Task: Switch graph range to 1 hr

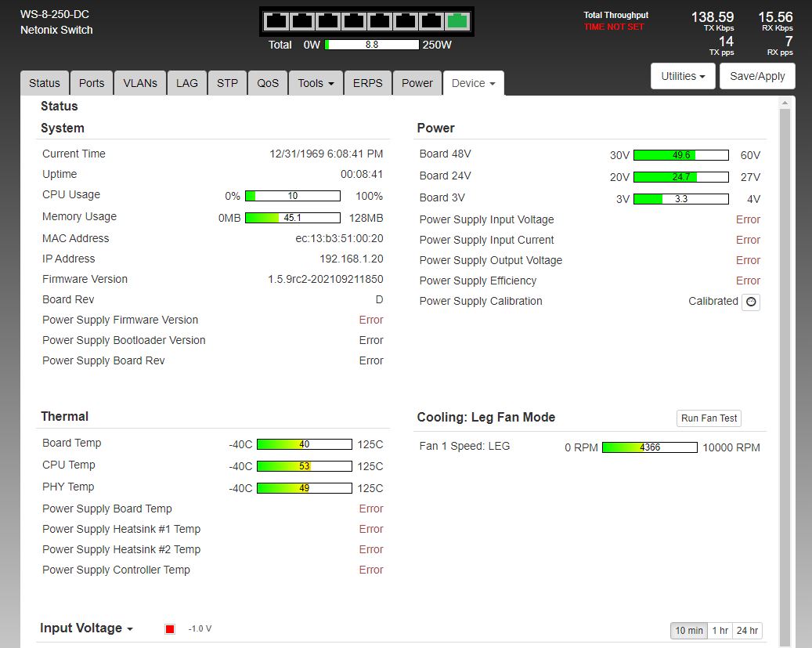Action: click(x=720, y=631)
